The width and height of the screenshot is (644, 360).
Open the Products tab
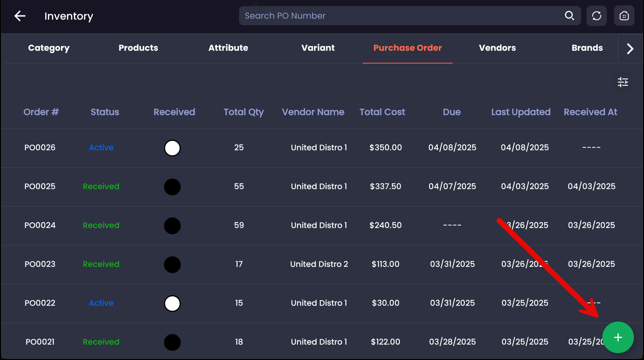[138, 48]
